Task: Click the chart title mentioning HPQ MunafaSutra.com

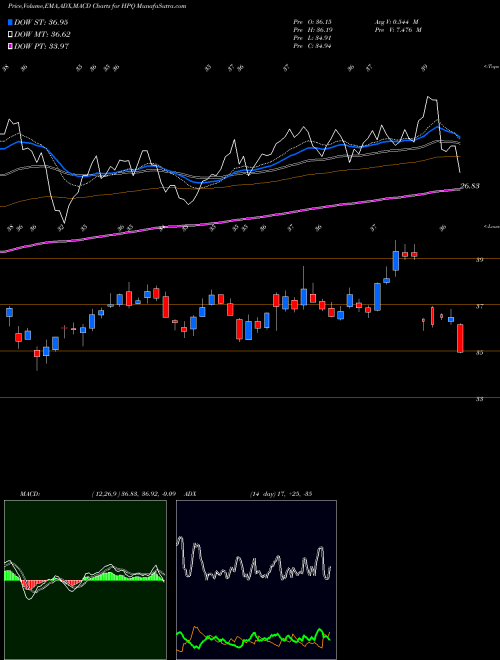Action: pos(96,6)
